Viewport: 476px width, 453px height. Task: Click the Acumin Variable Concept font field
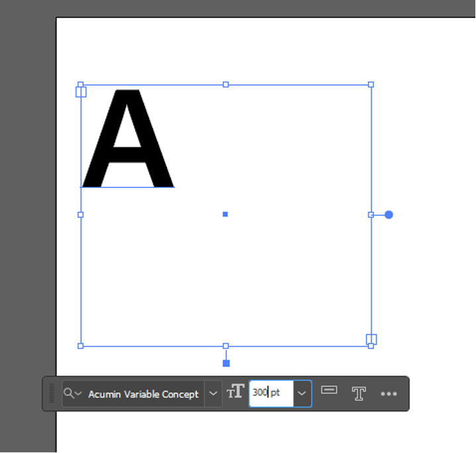[x=143, y=394]
